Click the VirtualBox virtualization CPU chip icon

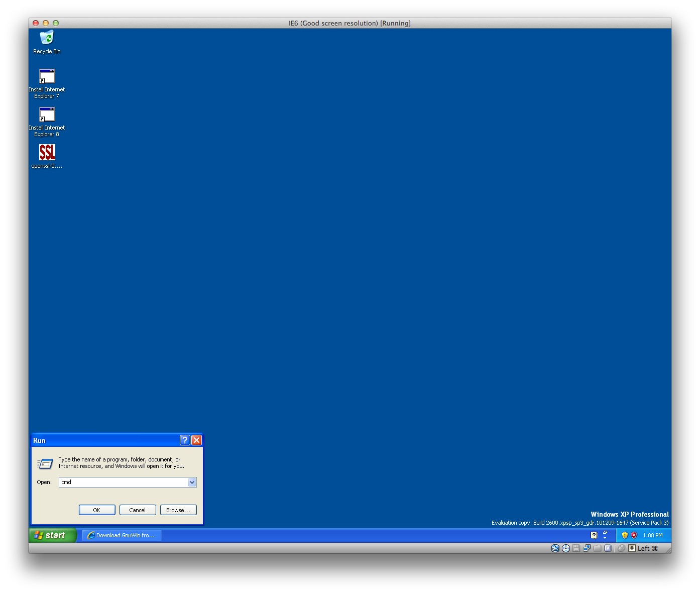(608, 548)
